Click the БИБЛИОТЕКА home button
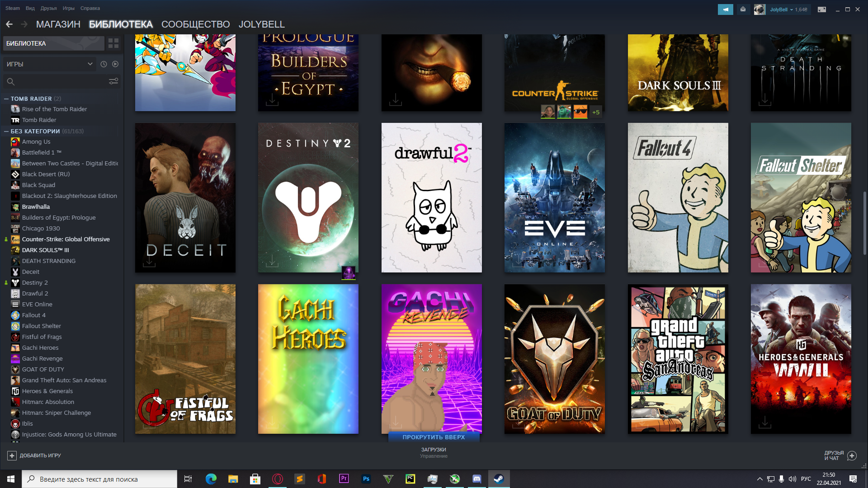Viewport: 868px width, 488px height. tap(53, 43)
